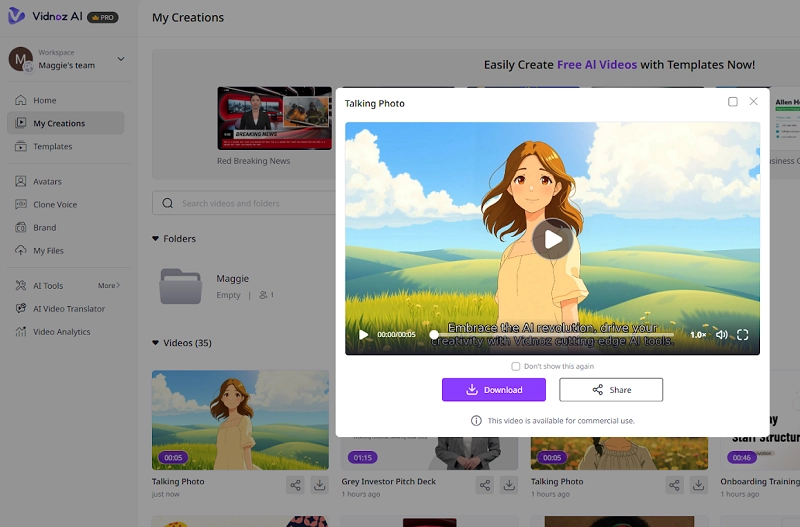The height and width of the screenshot is (527, 800).
Task: Expand the Maggie's team workspace dropdown
Action: pyautogui.click(x=121, y=59)
